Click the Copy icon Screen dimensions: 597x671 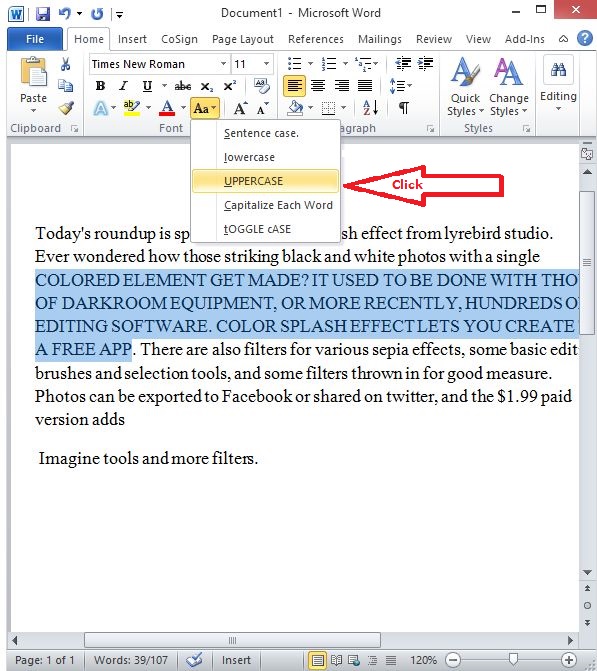(65, 86)
